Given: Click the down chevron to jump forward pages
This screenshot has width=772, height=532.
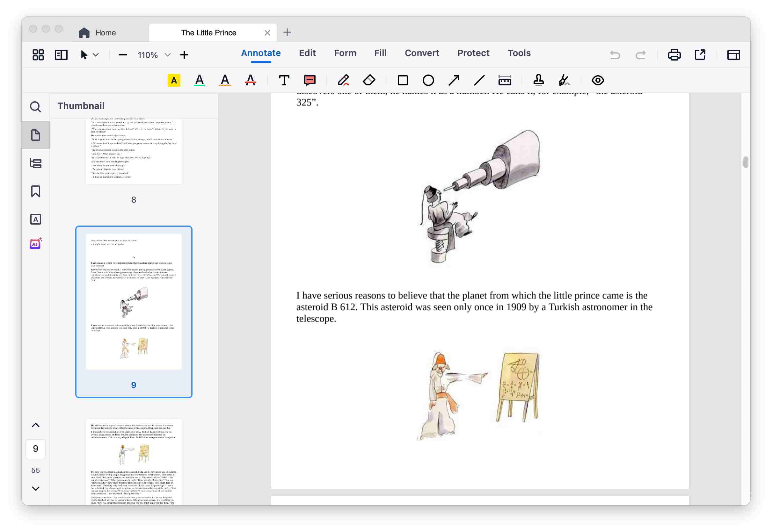Looking at the screenshot, I should click(x=35, y=488).
